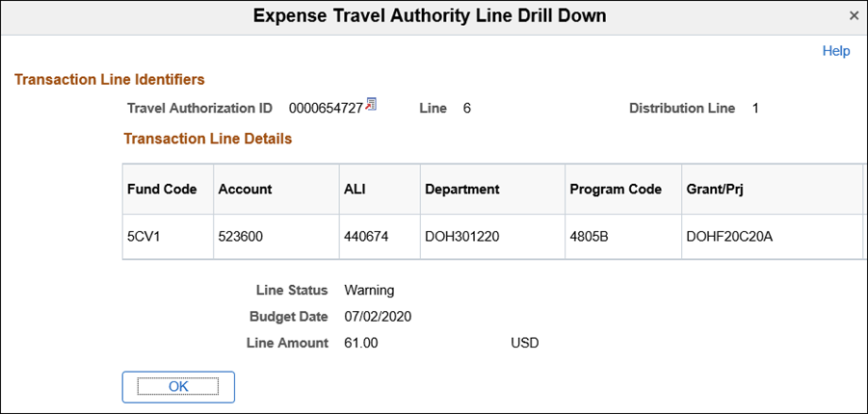Screen dimensions: 868x414
Task: Open the Help link
Action: 835,51
